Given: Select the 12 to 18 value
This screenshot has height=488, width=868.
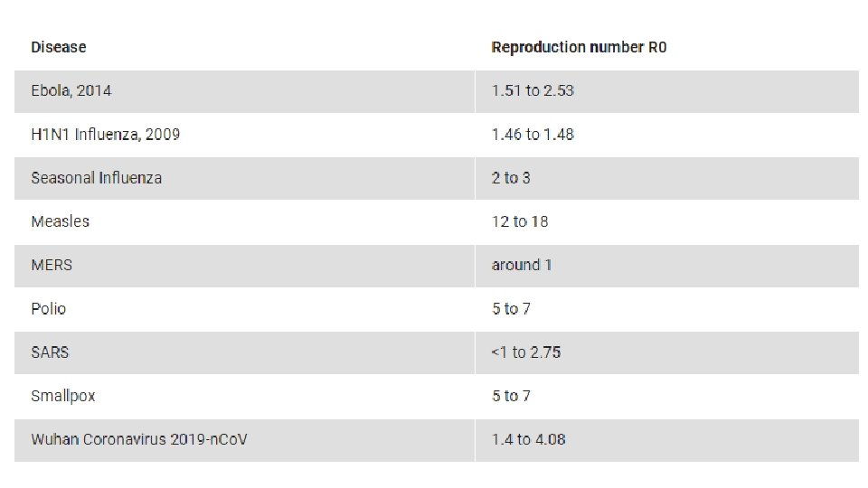Looking at the screenshot, I should (520, 221).
